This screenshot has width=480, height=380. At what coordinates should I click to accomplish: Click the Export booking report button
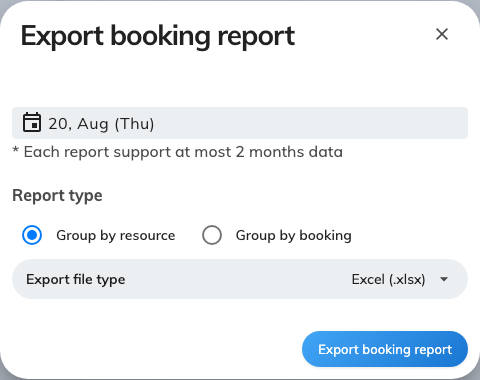click(385, 349)
